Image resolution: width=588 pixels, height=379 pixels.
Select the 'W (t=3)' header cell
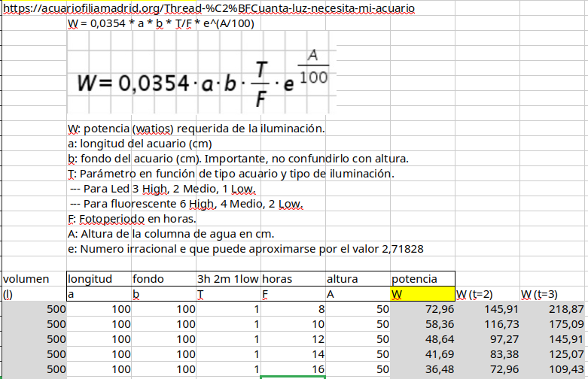coord(552,294)
